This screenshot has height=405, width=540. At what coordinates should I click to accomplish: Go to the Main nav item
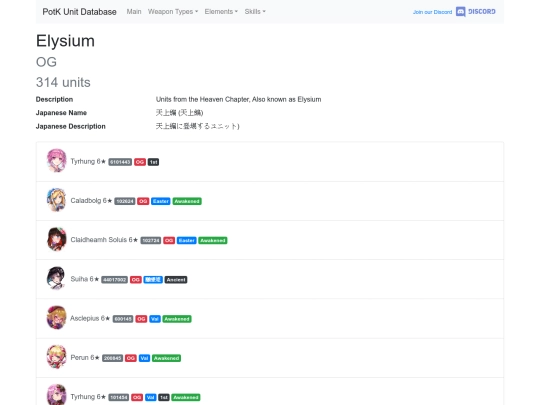coord(134,12)
